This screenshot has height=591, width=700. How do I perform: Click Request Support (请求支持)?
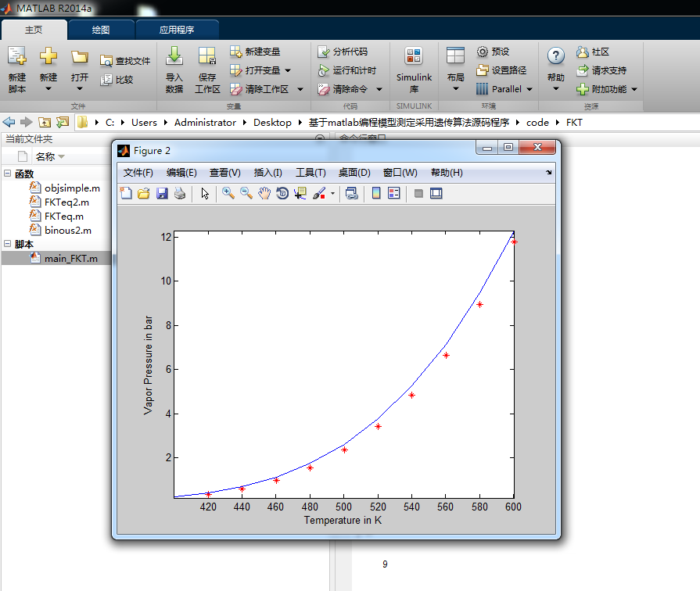pos(601,70)
